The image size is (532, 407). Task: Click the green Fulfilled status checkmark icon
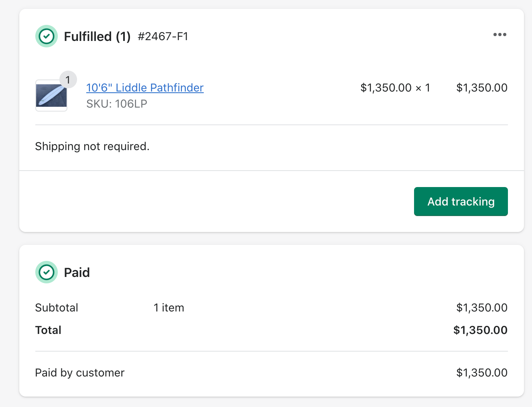coord(47,36)
